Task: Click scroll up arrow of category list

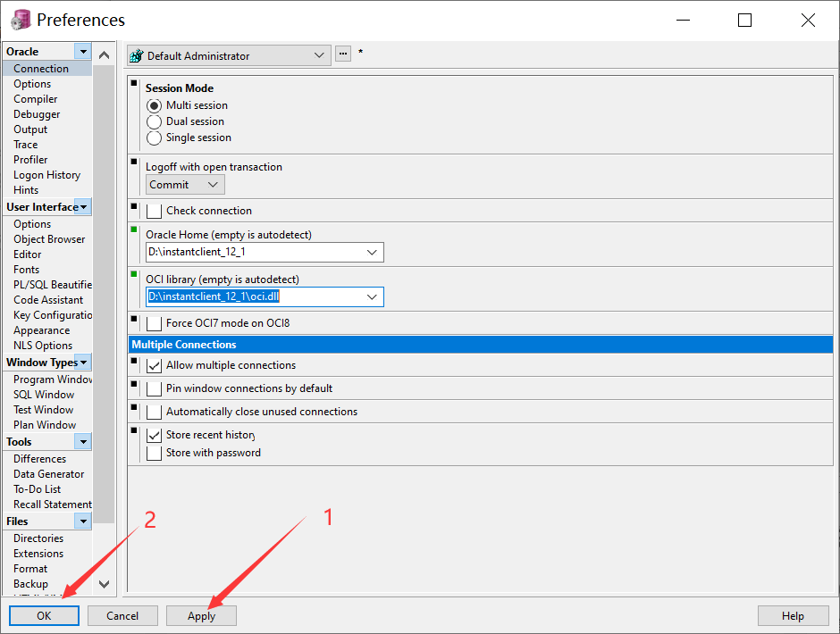Action: click(x=105, y=54)
